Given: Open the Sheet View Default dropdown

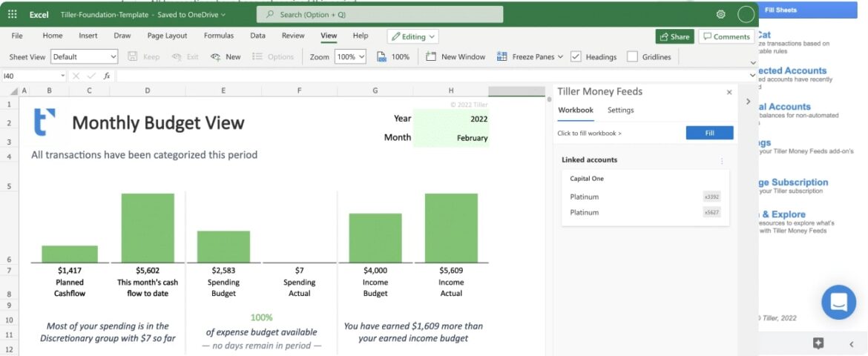Looking at the screenshot, I should tap(84, 56).
